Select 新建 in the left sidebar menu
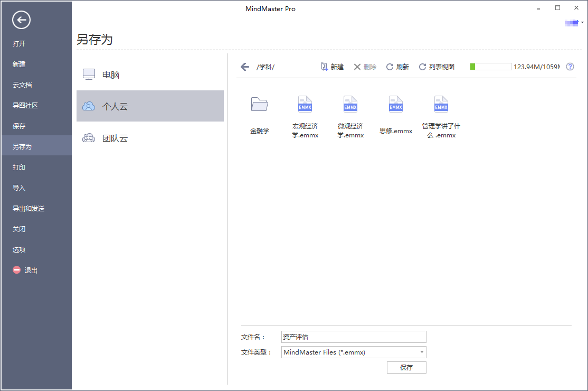This screenshot has height=391, width=588. click(19, 64)
